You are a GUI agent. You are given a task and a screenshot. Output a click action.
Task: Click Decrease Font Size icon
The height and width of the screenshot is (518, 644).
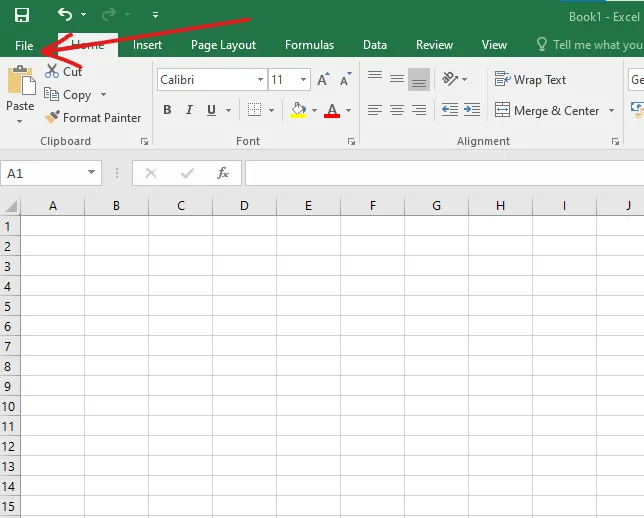345,79
